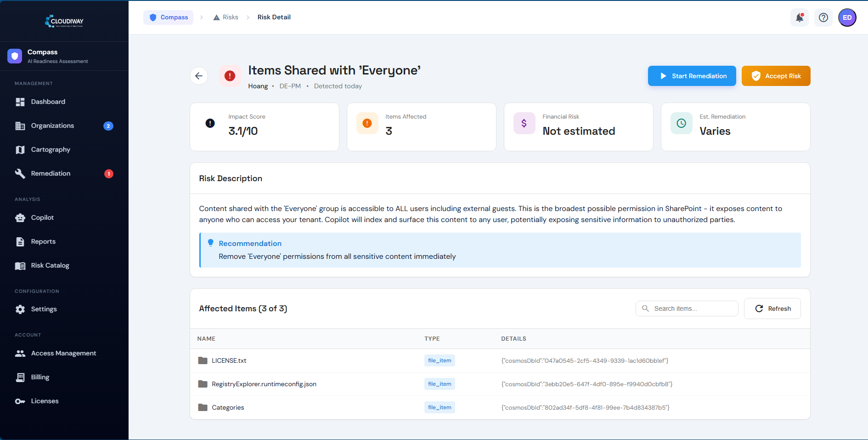868x440 pixels.
Task: Open the Compass shield app icon
Action: point(15,56)
